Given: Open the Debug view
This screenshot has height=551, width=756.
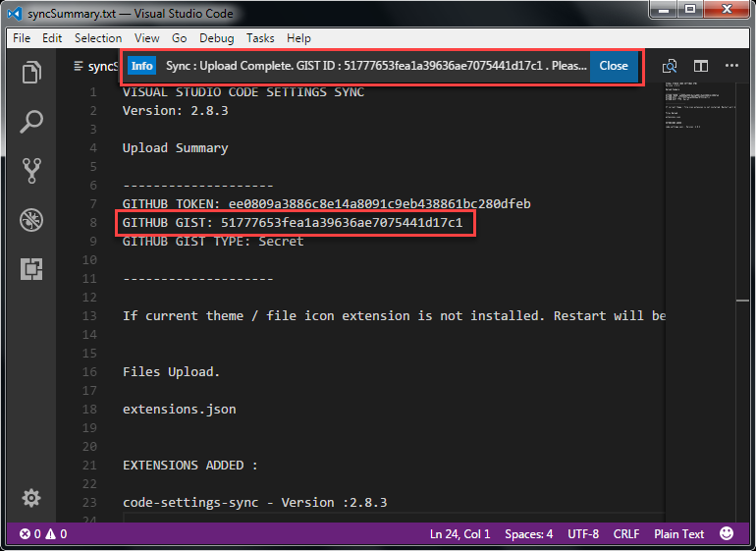Looking at the screenshot, I should 31,220.
